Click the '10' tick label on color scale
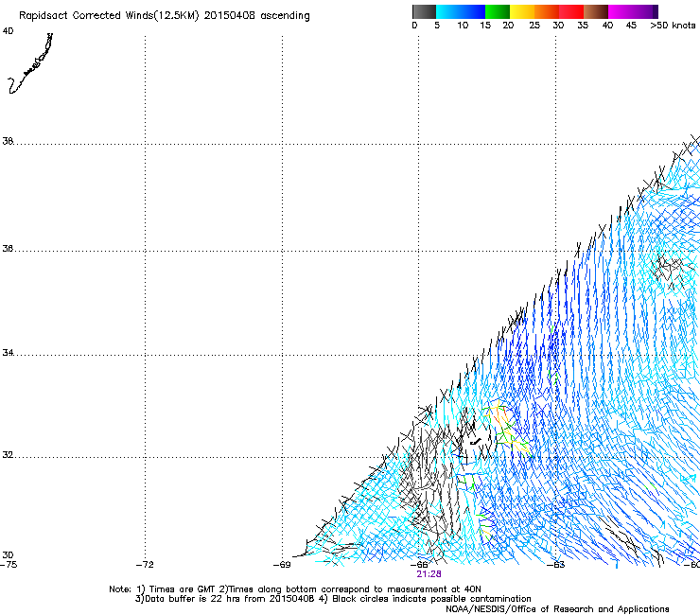This screenshot has width=700, height=615. (463, 26)
